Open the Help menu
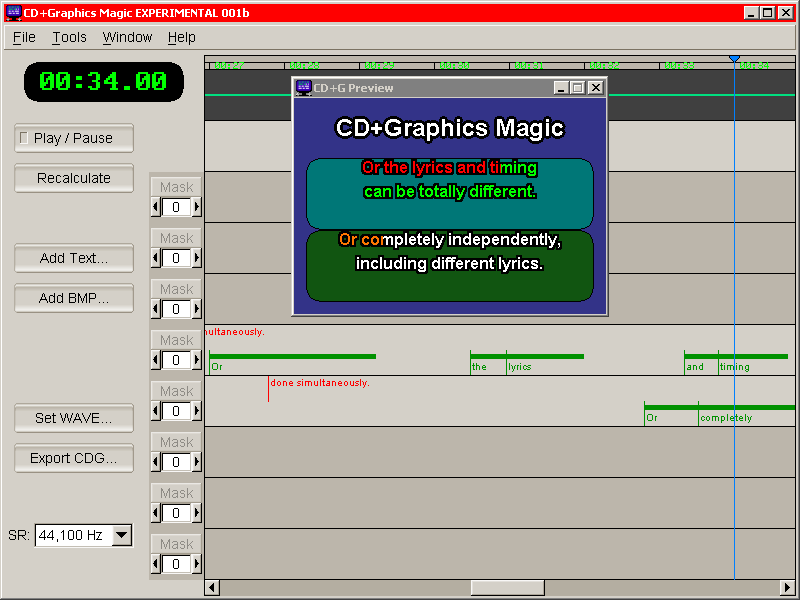This screenshot has height=600, width=800. (182, 37)
